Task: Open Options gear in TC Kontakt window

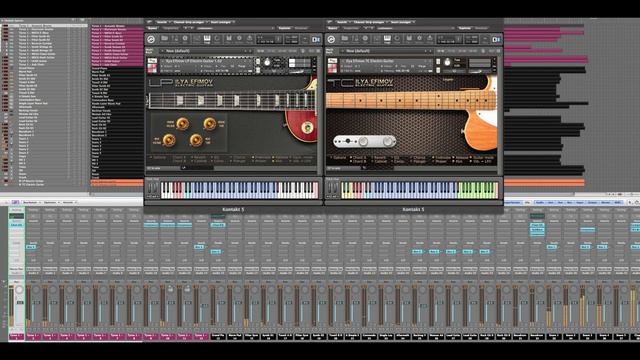Action: 420,39
